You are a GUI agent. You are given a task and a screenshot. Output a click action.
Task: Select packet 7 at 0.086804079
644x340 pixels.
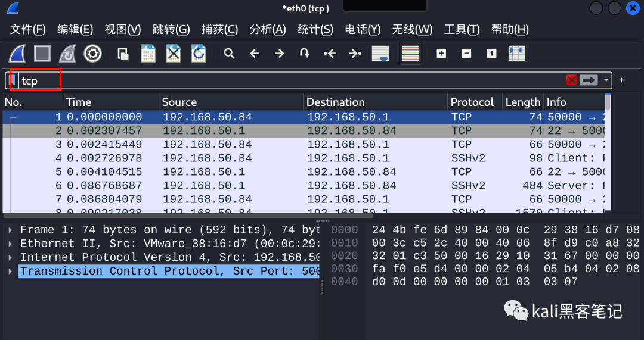[x=304, y=199]
